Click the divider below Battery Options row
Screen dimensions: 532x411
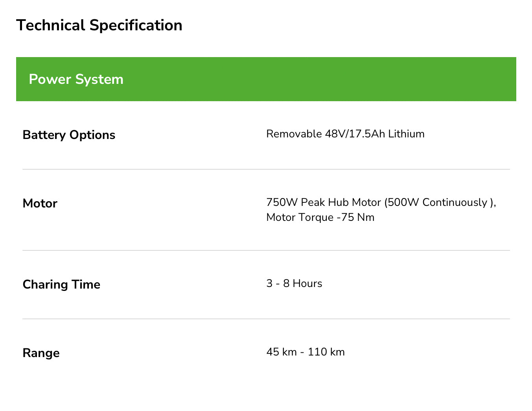pyautogui.click(x=266, y=169)
